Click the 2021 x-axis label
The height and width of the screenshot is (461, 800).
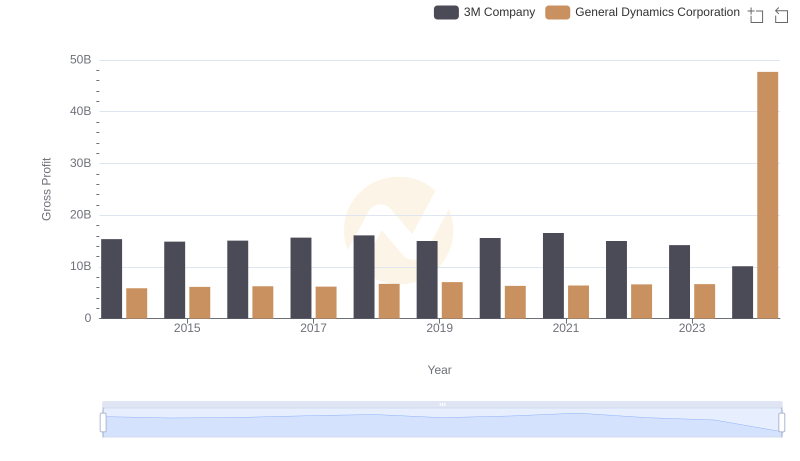pyautogui.click(x=565, y=328)
